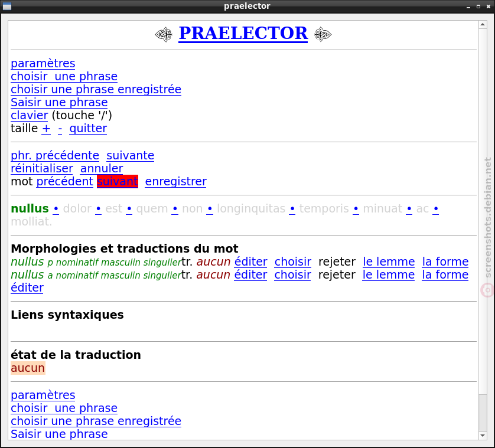This screenshot has height=448, width=495.
Task: Open the PRAELECTOR title link
Action: point(243,33)
